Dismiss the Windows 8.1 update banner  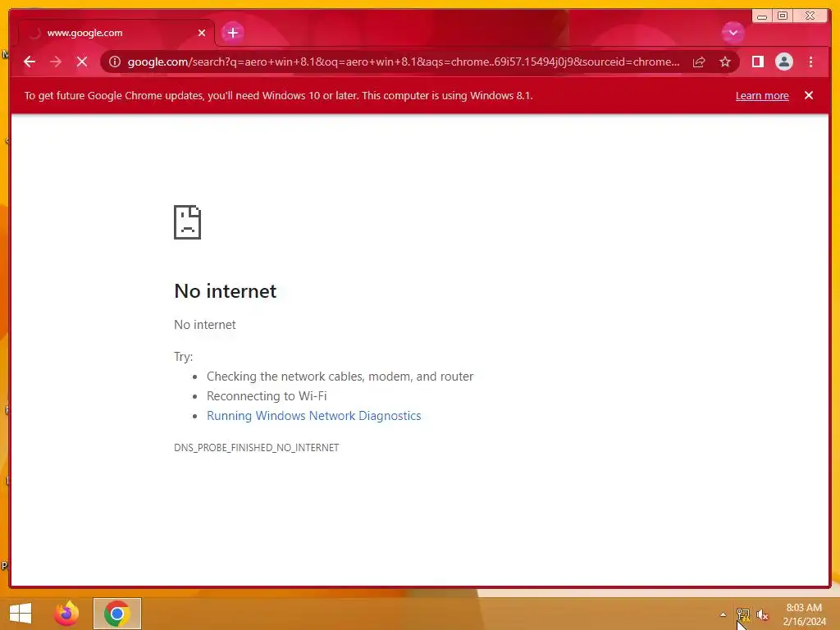pyautogui.click(x=808, y=95)
